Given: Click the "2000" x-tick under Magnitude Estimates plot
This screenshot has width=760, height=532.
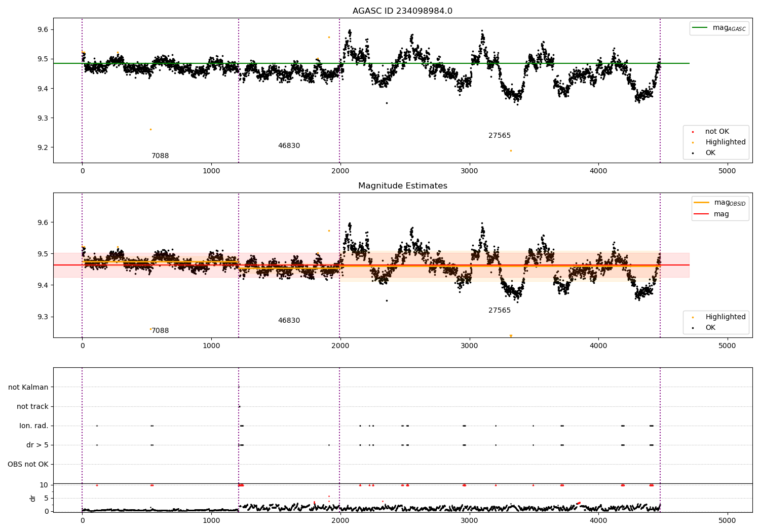Looking at the screenshot, I should [340, 346].
